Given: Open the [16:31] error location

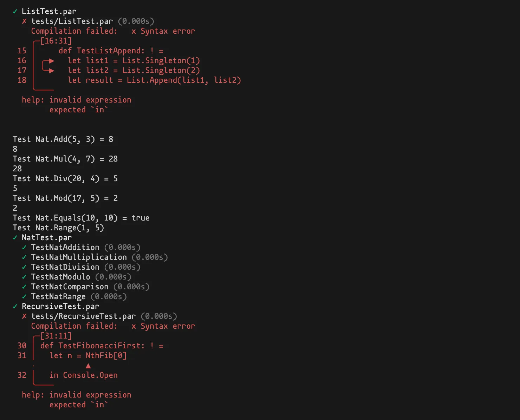Looking at the screenshot, I should pos(56,41).
